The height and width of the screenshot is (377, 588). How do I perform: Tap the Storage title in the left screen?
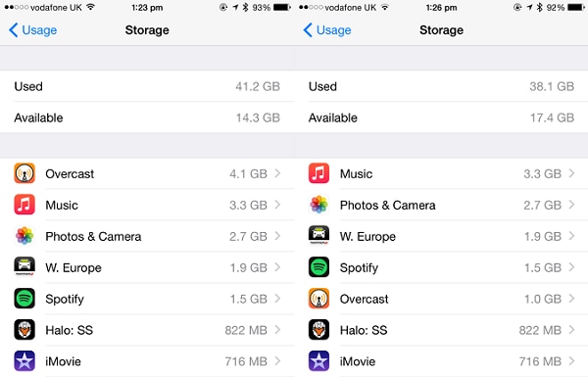[147, 30]
